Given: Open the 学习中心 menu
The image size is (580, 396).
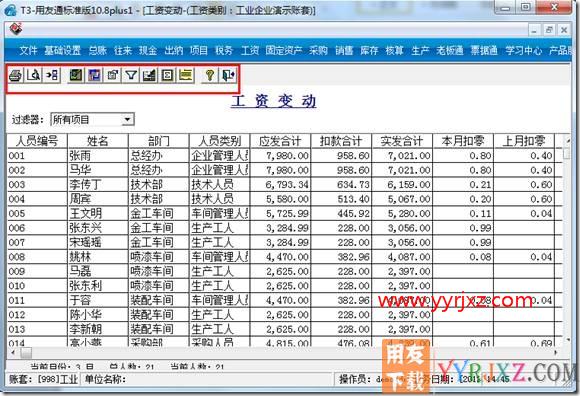Looking at the screenshot, I should (524, 50).
